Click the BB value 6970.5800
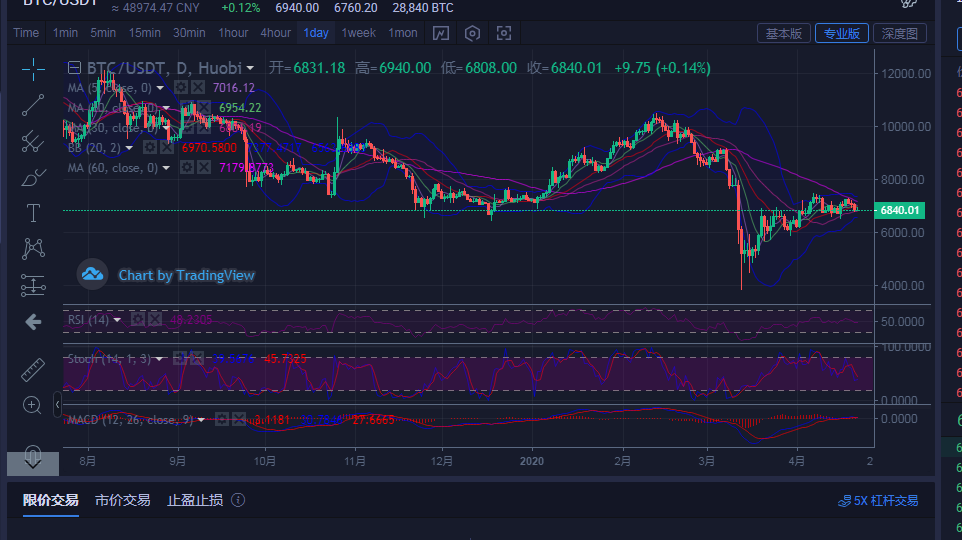The height and width of the screenshot is (540, 962). pos(209,148)
